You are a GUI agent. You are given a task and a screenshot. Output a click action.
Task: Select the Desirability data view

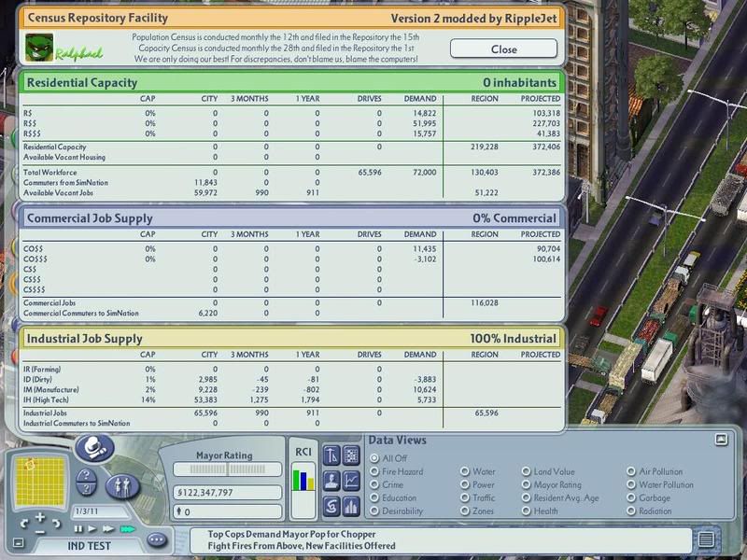(x=374, y=511)
